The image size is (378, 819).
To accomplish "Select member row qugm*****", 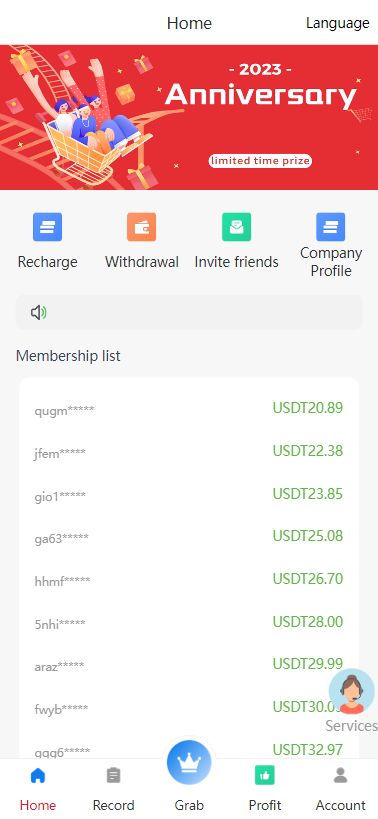I will [x=189, y=408].
